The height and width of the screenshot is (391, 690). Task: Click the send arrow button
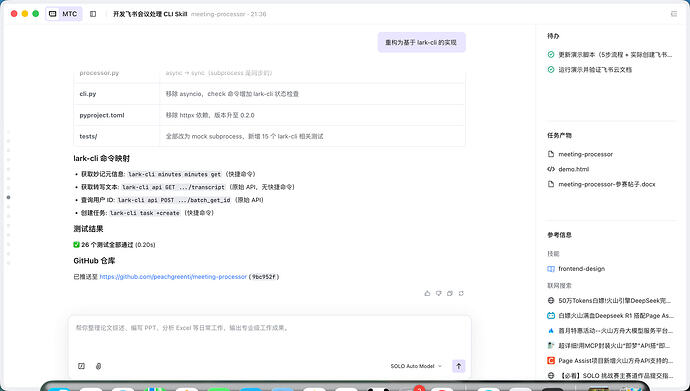(459, 366)
